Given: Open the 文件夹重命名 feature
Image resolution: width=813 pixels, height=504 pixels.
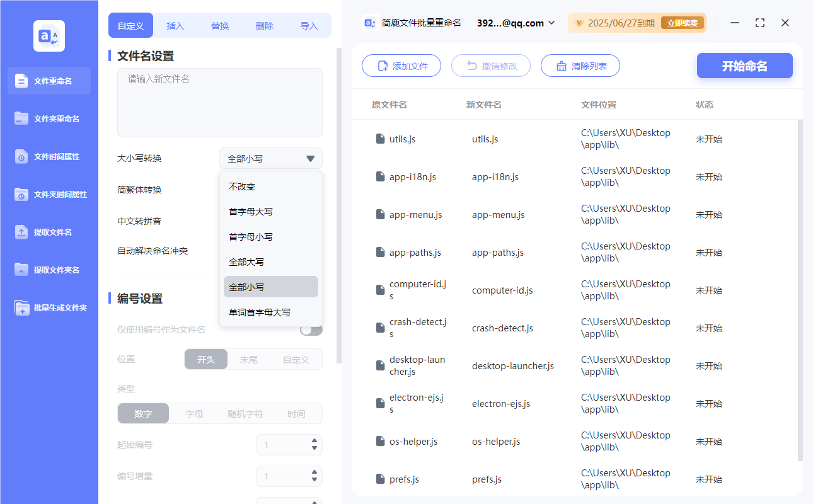Looking at the screenshot, I should coord(48,118).
